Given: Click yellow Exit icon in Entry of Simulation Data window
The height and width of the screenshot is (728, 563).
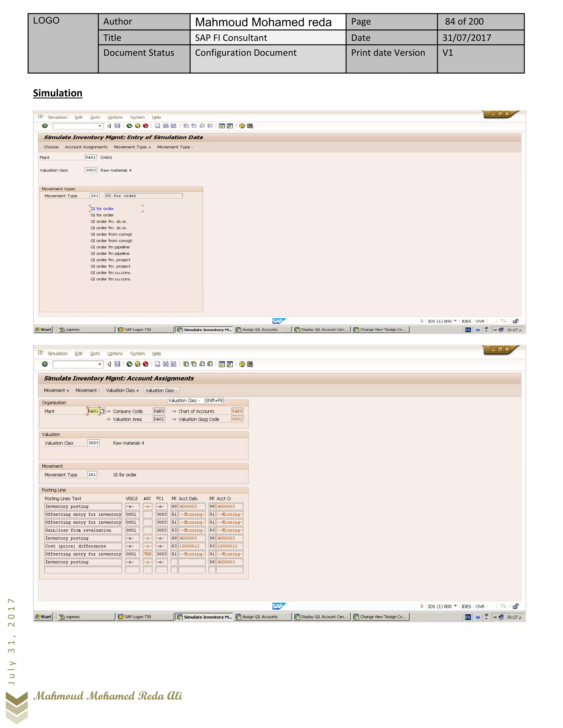Looking at the screenshot, I should coord(137,126).
